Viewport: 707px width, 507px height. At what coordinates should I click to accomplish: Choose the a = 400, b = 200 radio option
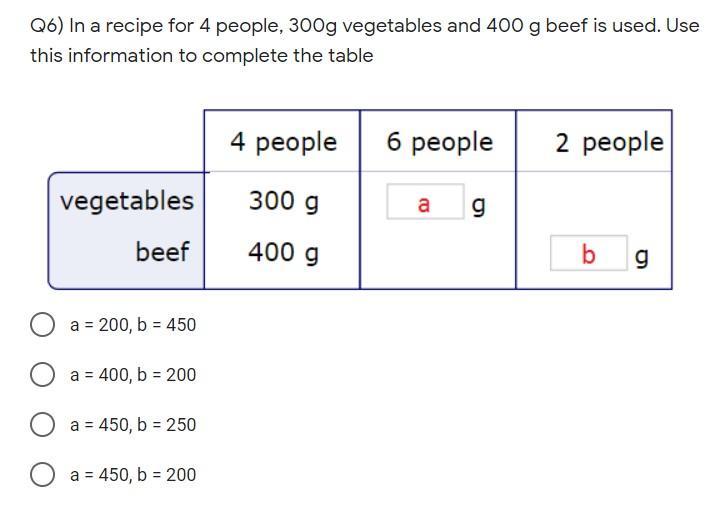(42, 374)
